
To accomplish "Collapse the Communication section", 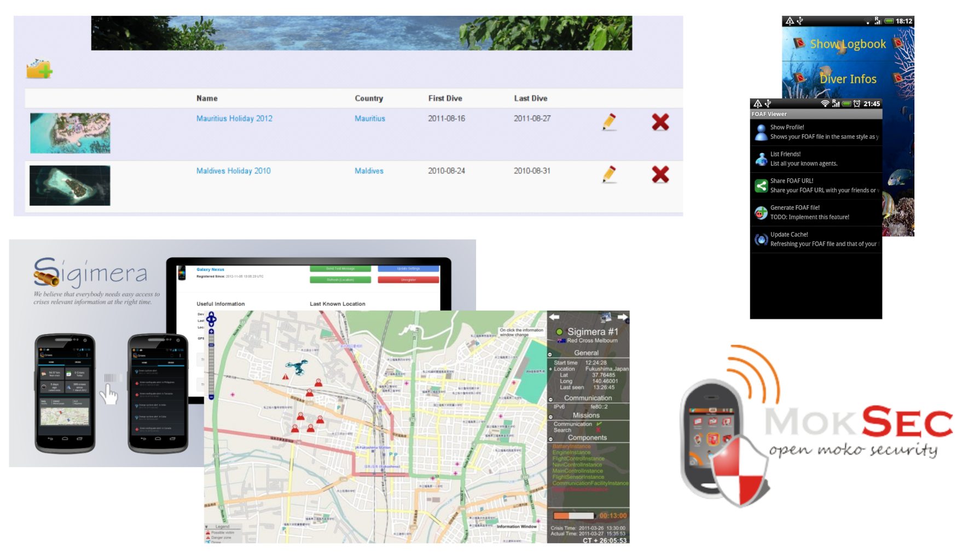I will pos(550,399).
